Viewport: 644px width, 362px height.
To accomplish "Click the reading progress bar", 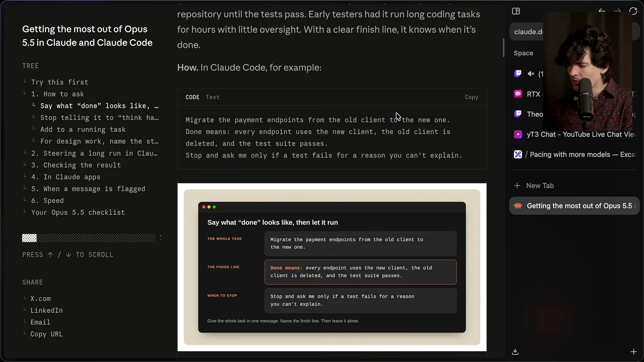I will pos(89,238).
